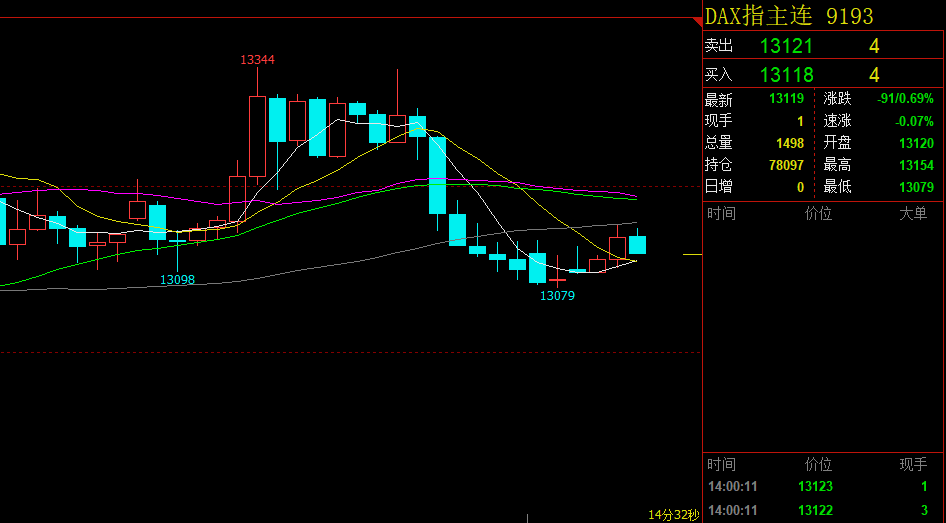946x523 pixels.
Task: Select open interest value 78097
Action: [x=786, y=165]
